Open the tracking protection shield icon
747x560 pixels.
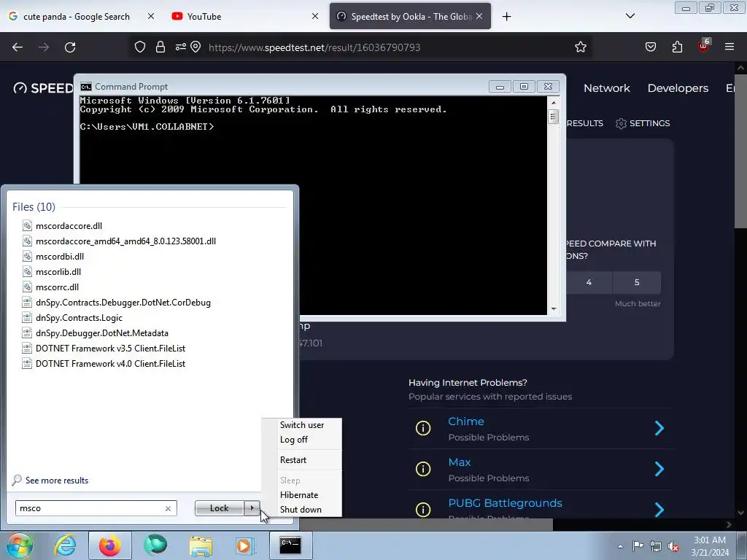pyautogui.click(x=139, y=47)
